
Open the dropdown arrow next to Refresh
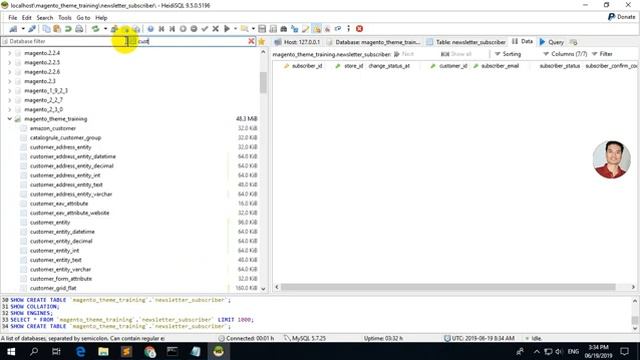pyautogui.click(x=105, y=29)
